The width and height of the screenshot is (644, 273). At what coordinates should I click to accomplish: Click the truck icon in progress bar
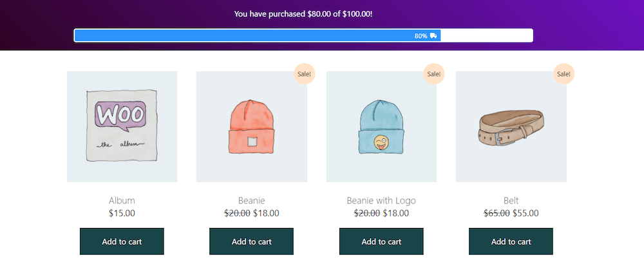click(x=433, y=35)
